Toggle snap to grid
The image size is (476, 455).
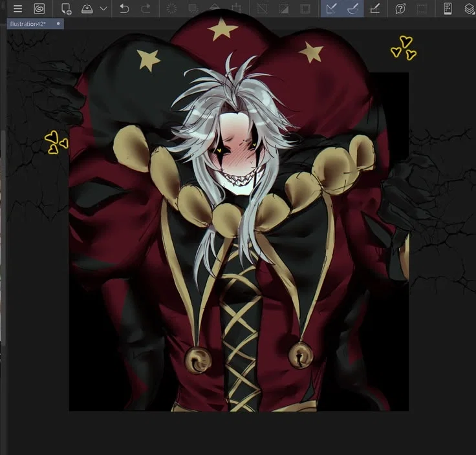pos(374,8)
